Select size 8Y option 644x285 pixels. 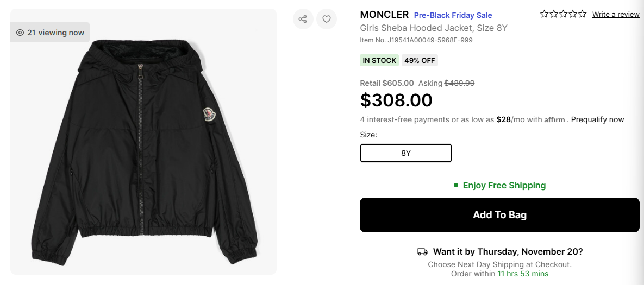[x=405, y=153]
